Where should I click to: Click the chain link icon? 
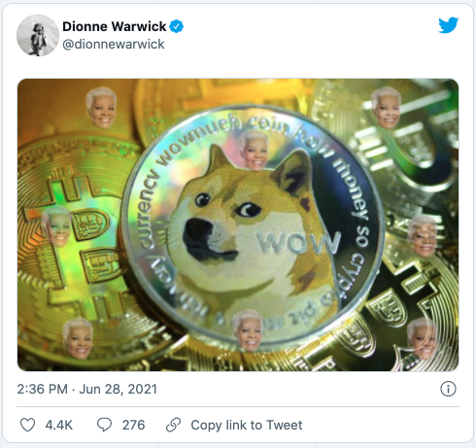(x=173, y=425)
